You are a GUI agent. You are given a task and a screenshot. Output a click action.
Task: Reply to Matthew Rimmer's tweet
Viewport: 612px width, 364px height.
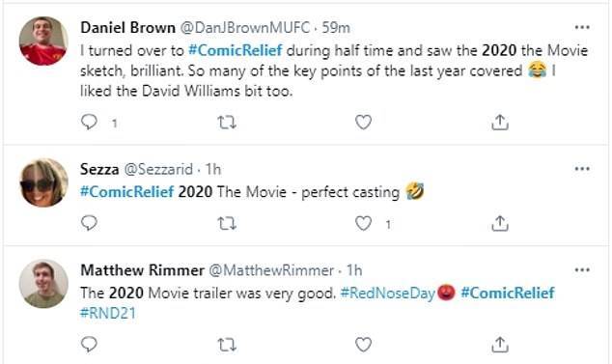[89, 345]
